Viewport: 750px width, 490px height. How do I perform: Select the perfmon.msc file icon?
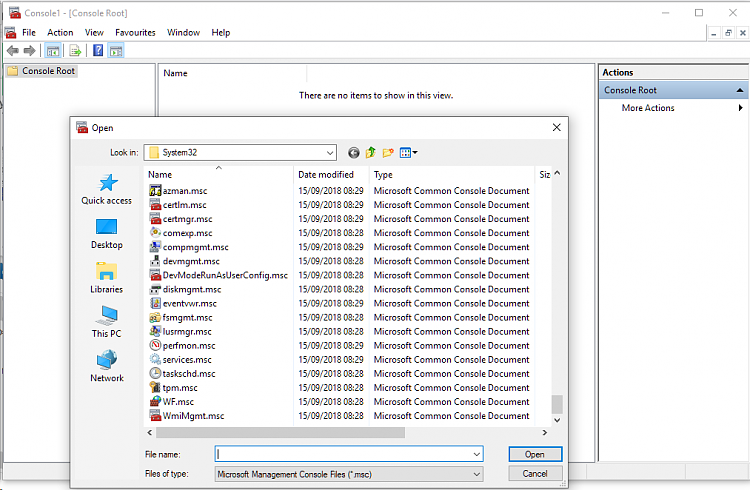pyautogui.click(x=155, y=345)
